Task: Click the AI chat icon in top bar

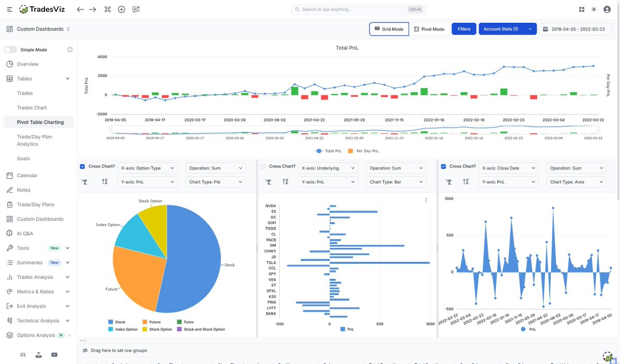Action: click(x=136, y=9)
